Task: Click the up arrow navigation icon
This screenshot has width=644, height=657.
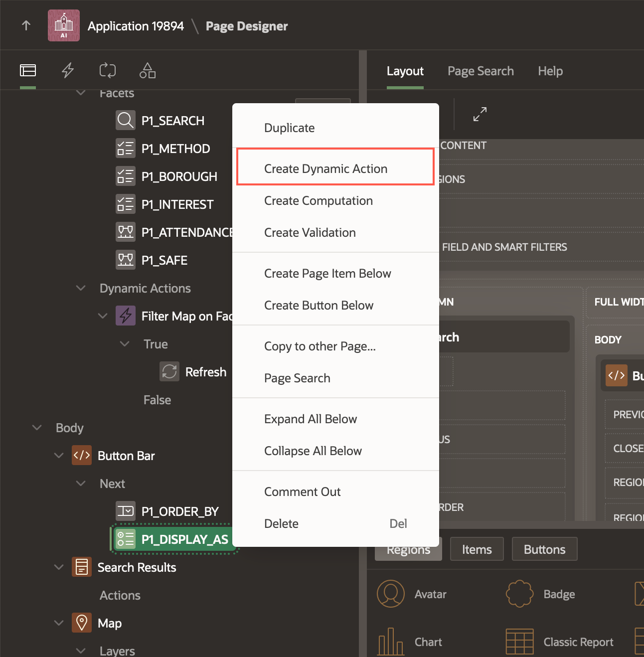Action: click(x=26, y=25)
